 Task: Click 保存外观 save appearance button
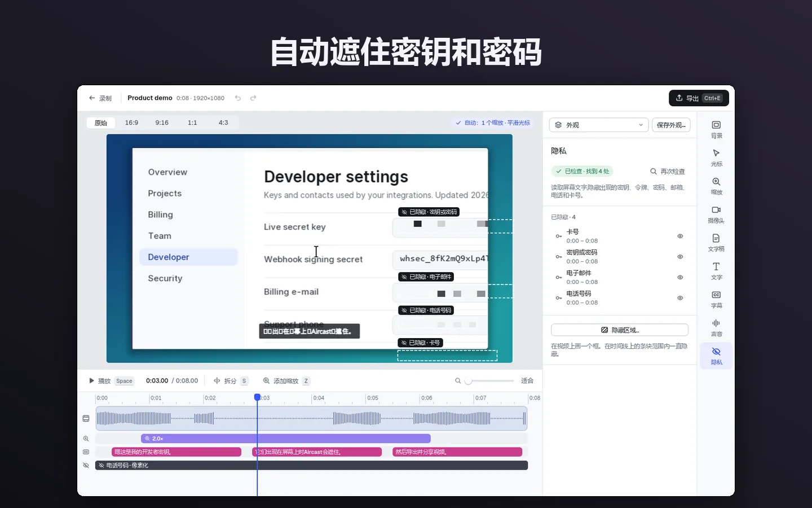(671, 125)
